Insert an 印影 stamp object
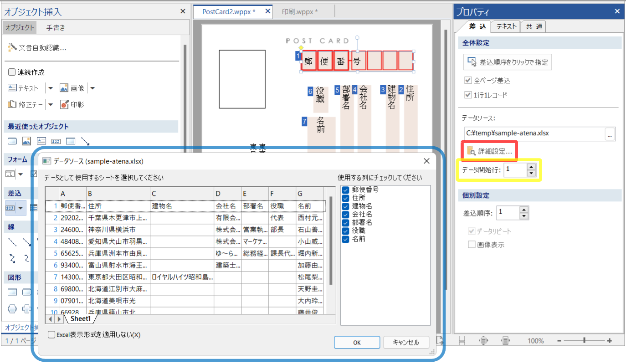626x364 pixels. [72, 104]
